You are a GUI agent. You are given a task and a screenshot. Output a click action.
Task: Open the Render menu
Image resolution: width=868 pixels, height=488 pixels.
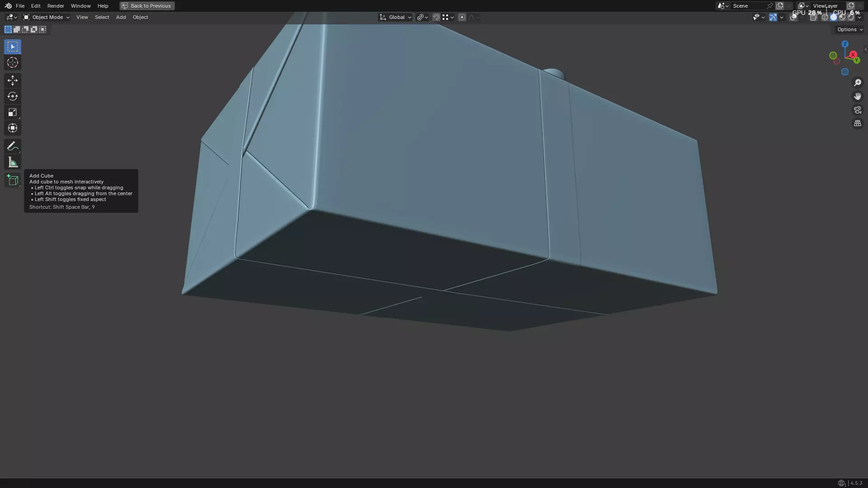56,6
